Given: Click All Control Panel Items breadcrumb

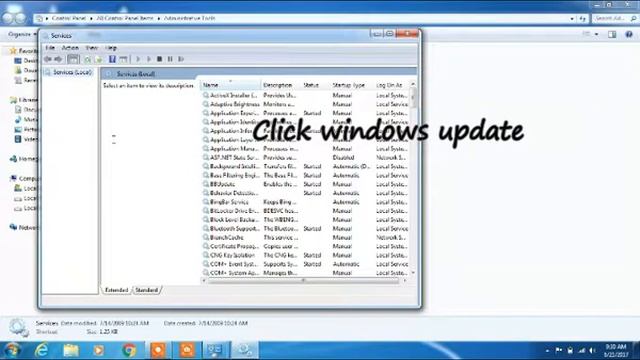Looking at the screenshot, I should (125, 18).
